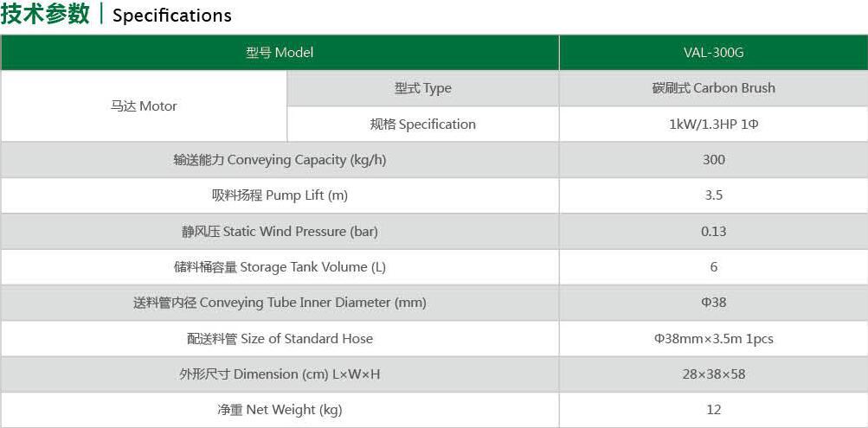
Task: Select the Carbon Brush value cell
Action: [x=714, y=88]
